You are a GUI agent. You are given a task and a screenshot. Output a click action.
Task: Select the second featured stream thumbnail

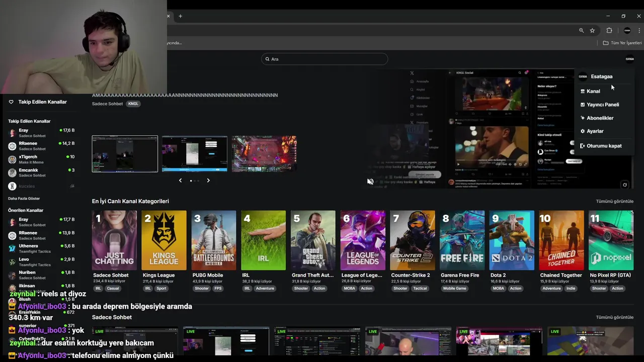194,154
